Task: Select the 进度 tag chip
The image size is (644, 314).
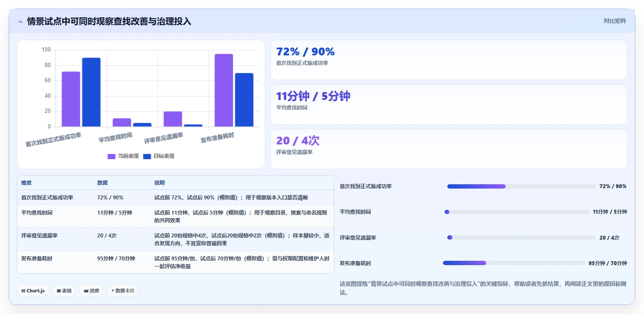Action: [x=92, y=291]
